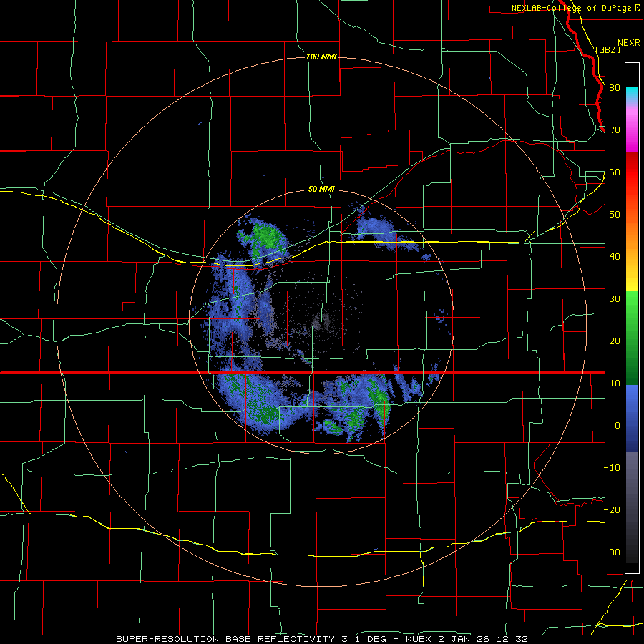644x644 pixels.
Task: Click the 50 value on the dBZ scale
Action: [615, 215]
